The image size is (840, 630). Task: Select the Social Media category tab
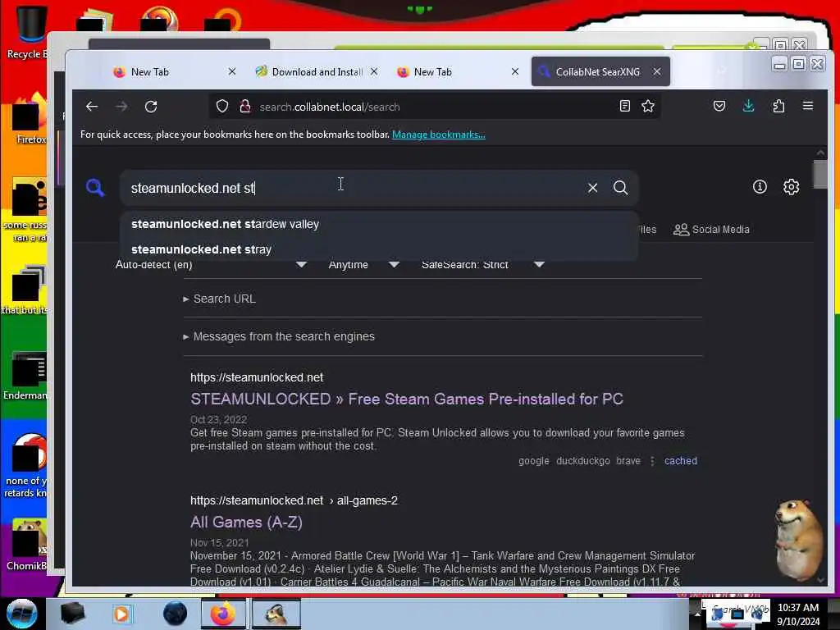(711, 230)
